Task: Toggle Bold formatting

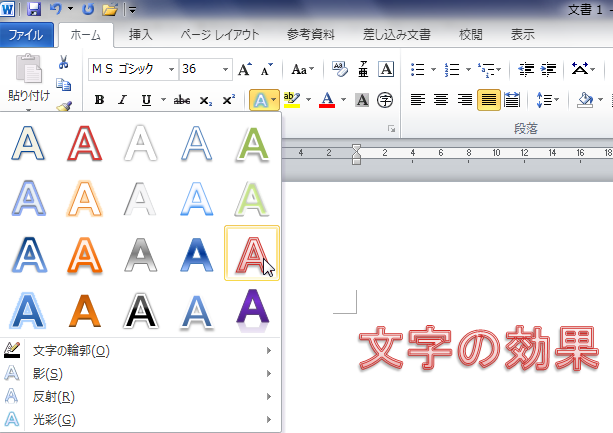Action: point(99,100)
